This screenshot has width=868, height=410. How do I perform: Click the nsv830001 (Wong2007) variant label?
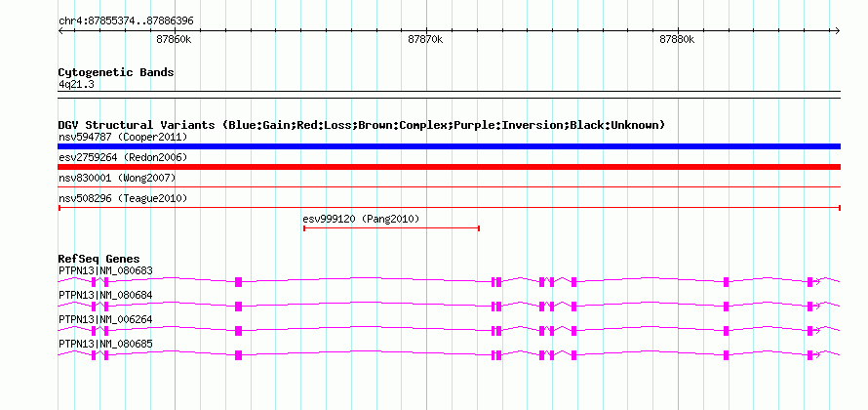point(117,178)
